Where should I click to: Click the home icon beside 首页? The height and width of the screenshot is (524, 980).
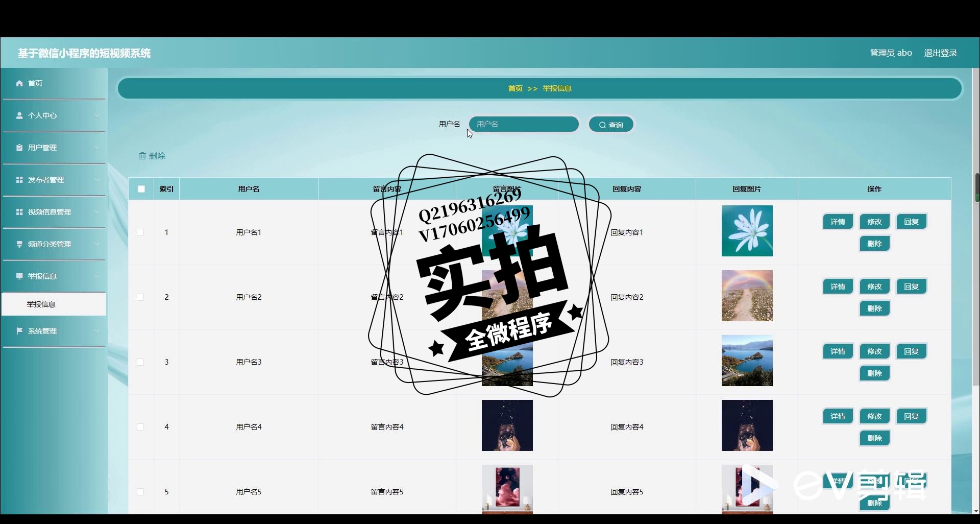tap(19, 83)
